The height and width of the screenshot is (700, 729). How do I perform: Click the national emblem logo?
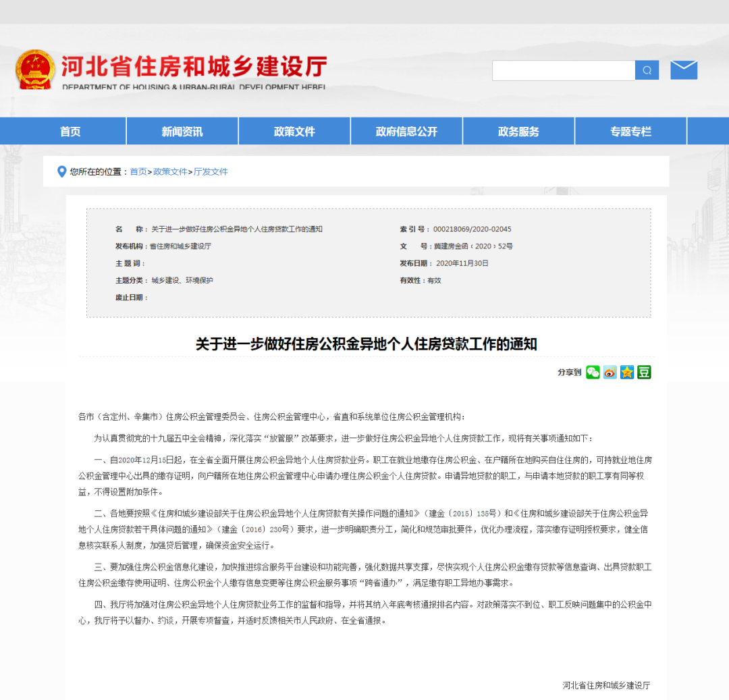click(x=35, y=70)
